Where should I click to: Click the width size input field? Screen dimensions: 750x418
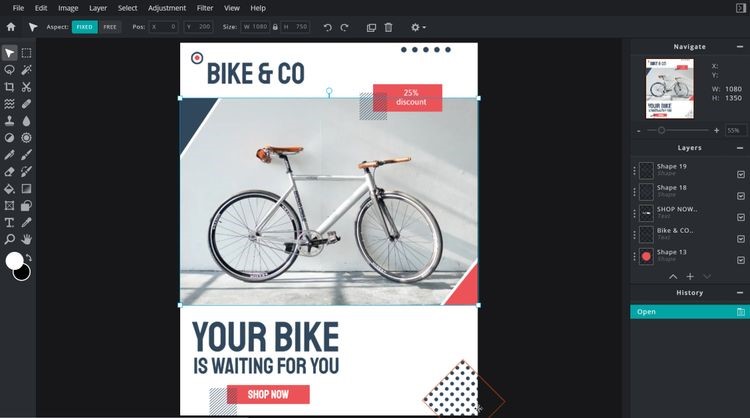tap(255, 27)
